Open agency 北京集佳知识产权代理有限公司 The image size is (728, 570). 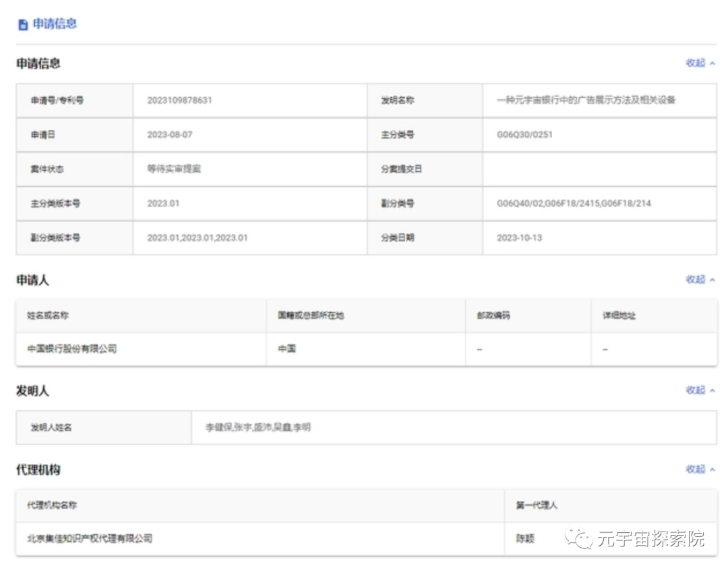[x=90, y=539]
